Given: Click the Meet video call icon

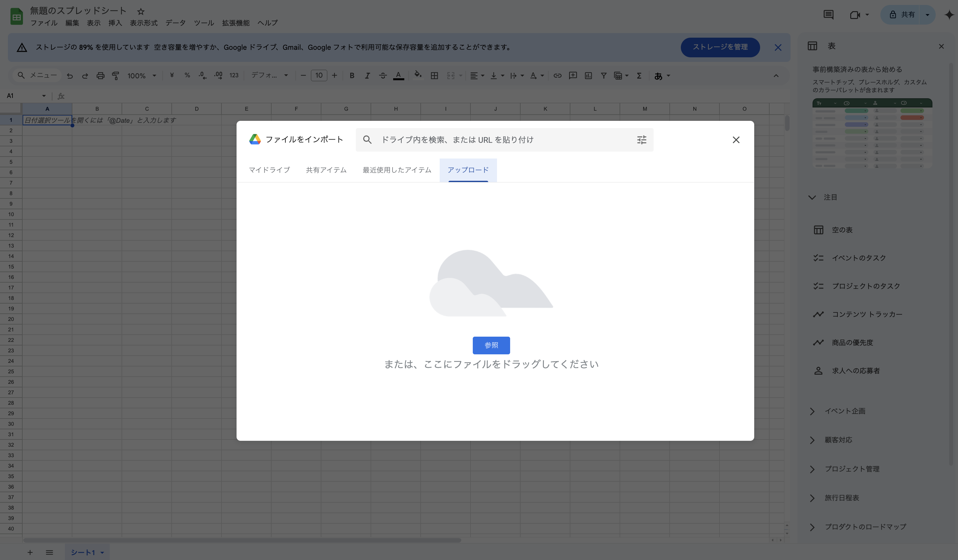Looking at the screenshot, I should 854,15.
